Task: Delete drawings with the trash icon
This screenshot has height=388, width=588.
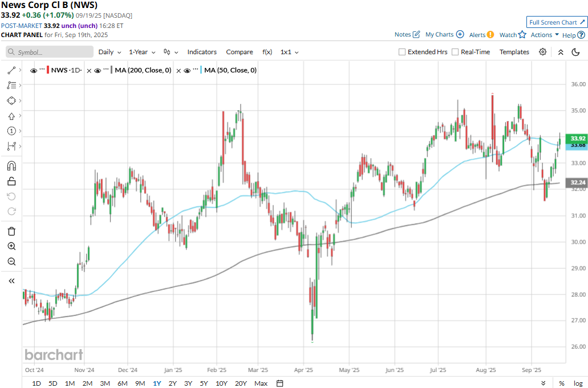Action: click(11, 231)
